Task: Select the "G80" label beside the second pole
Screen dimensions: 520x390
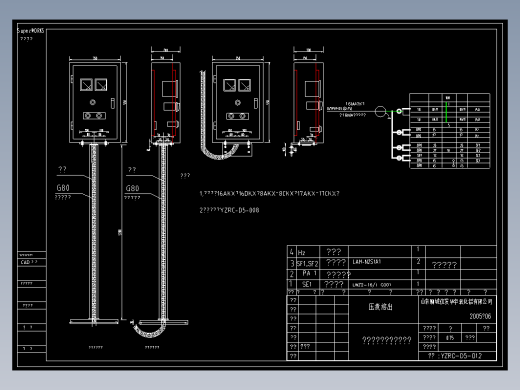Action: (x=132, y=188)
